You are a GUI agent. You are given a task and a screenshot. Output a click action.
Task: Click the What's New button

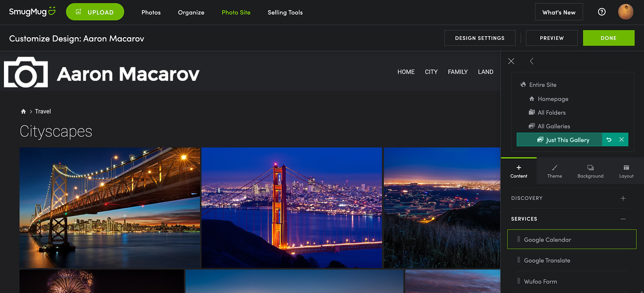point(559,12)
